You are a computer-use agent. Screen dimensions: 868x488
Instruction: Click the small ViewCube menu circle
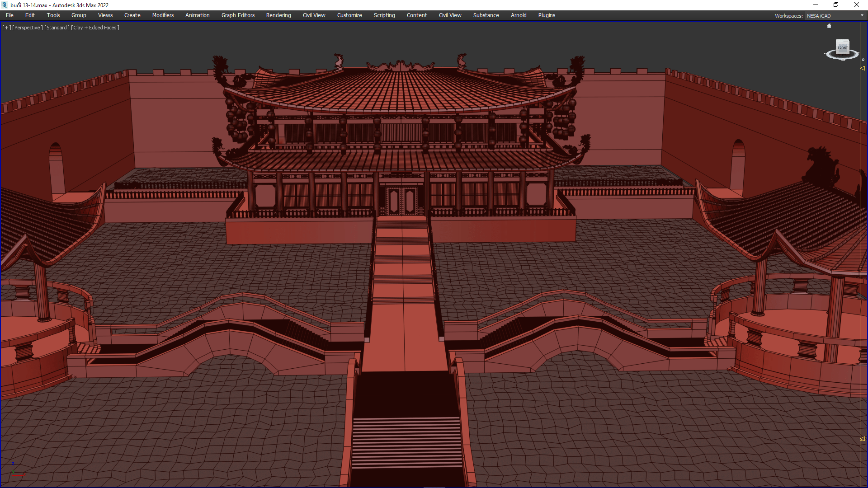[863, 60]
